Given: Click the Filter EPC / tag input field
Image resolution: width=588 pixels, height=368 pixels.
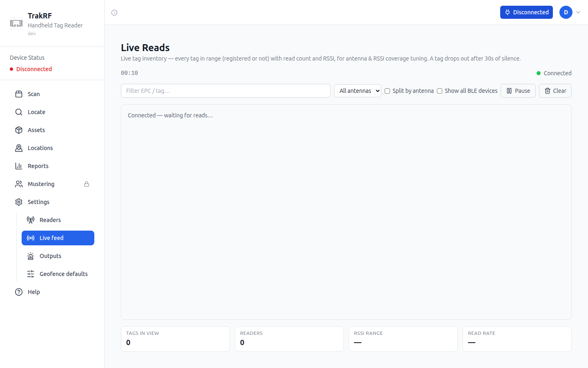Looking at the screenshot, I should coord(226,91).
